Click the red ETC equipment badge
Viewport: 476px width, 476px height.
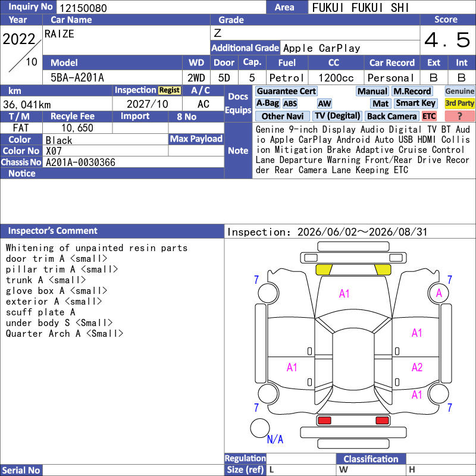pos(429,116)
